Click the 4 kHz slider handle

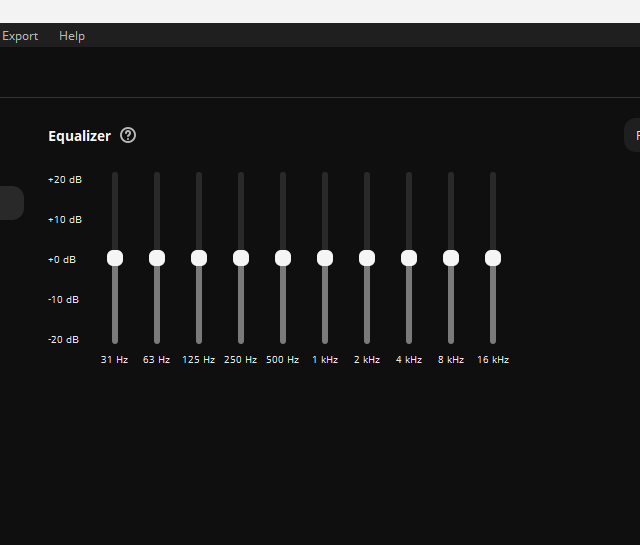tap(409, 258)
